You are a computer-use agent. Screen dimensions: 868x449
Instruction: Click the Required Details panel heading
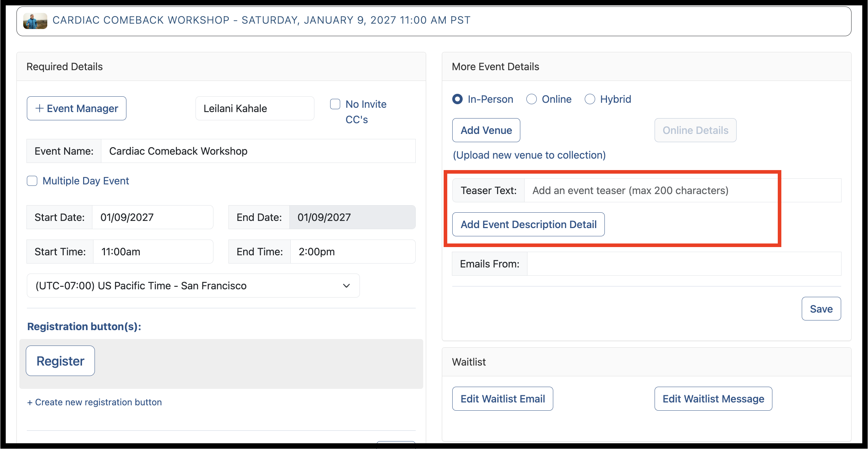[64, 67]
